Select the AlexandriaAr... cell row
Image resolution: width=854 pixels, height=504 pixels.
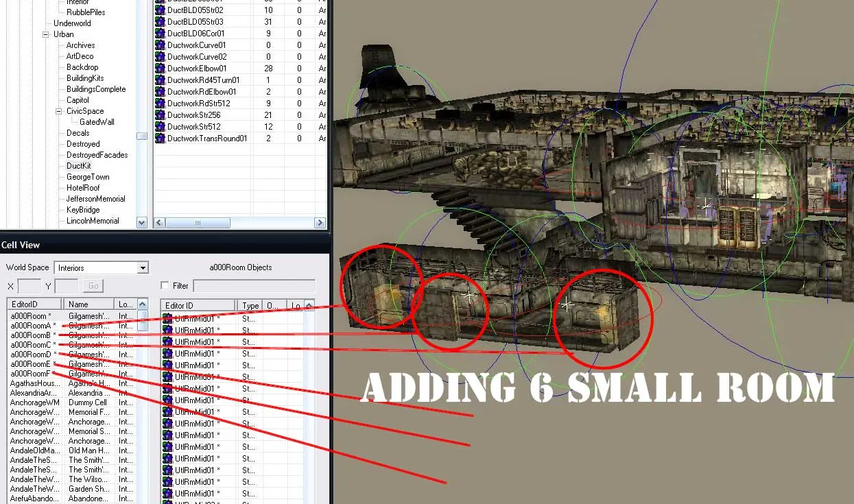72,393
